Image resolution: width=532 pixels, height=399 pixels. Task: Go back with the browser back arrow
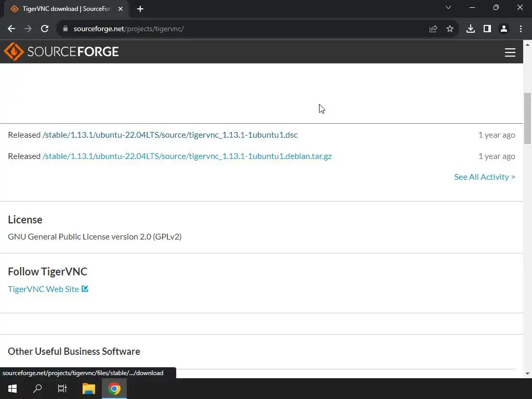[x=11, y=29]
